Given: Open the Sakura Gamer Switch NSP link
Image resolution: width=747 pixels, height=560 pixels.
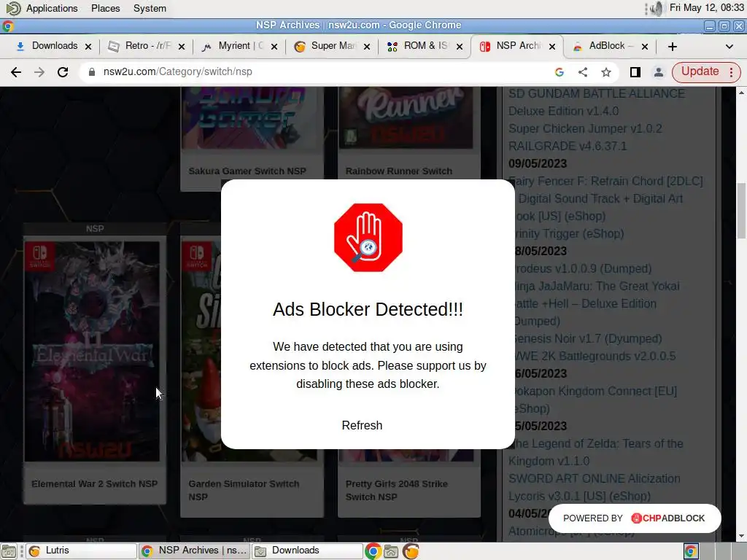Looking at the screenshot, I should click(x=247, y=171).
